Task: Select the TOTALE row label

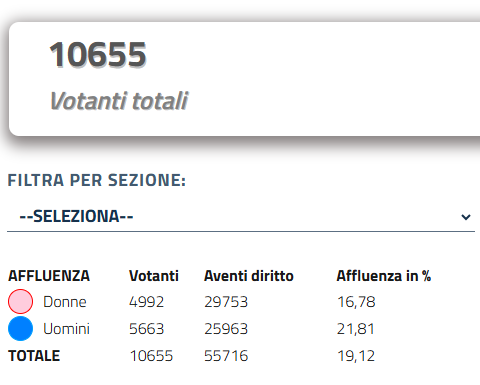Action: [x=34, y=356]
